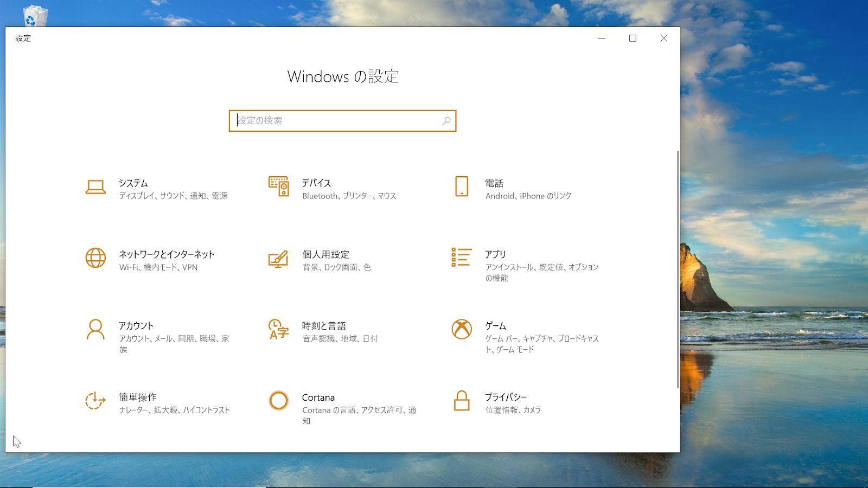Open the Recycle Bin on the desktop
The height and width of the screenshot is (488, 868).
tap(36, 15)
